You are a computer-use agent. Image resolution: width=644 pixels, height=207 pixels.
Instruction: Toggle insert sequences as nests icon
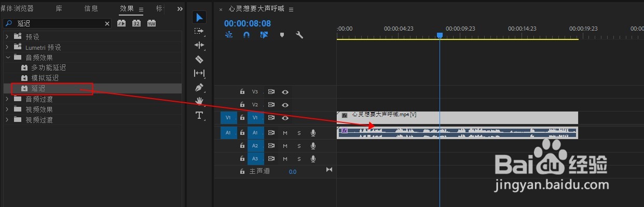[229, 35]
